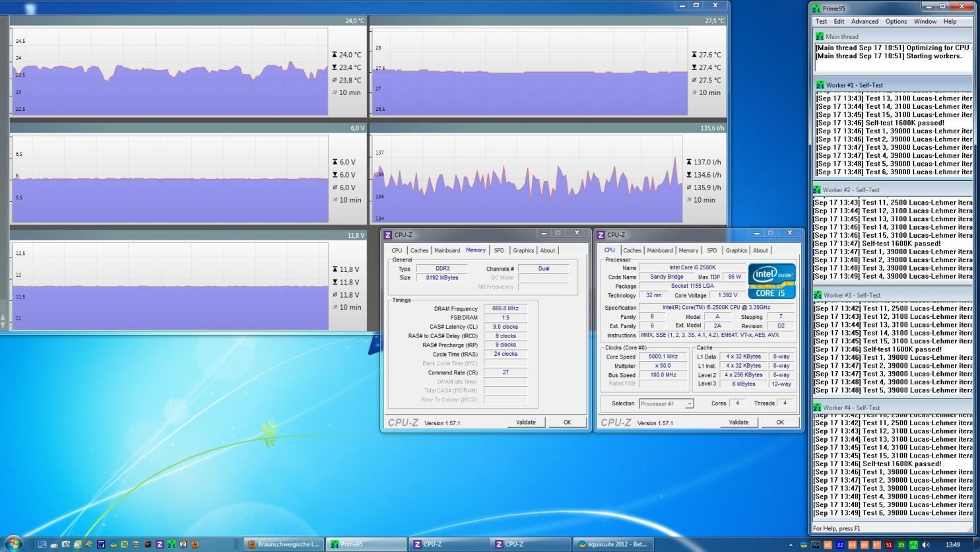
Task: Click Validate in CPU-Z Memory window
Action: (526, 422)
